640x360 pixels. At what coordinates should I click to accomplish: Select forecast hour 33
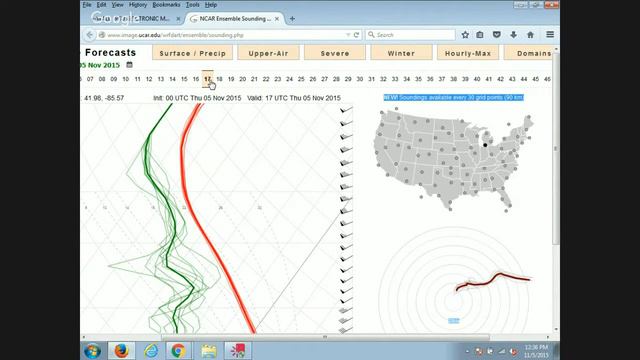click(x=395, y=79)
